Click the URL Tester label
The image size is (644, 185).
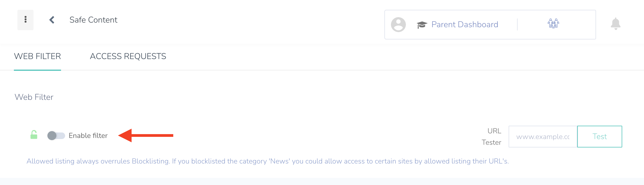[x=491, y=137]
